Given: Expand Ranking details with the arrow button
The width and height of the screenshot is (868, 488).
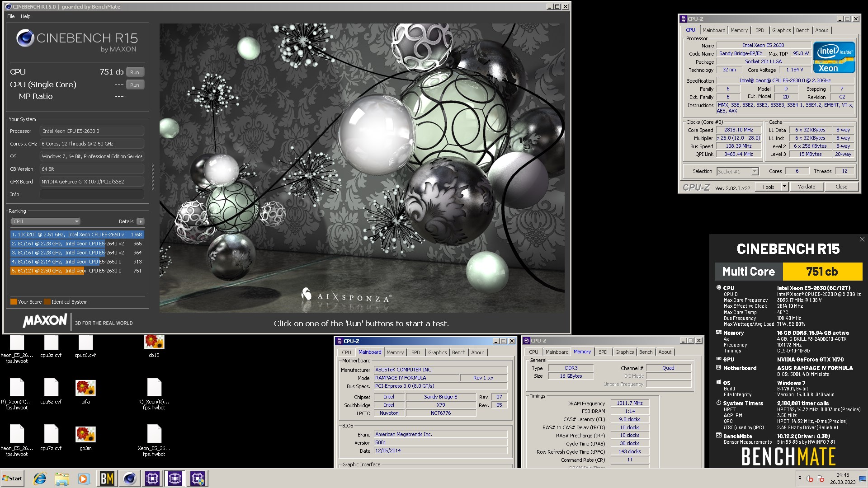Looking at the screenshot, I should (x=141, y=221).
